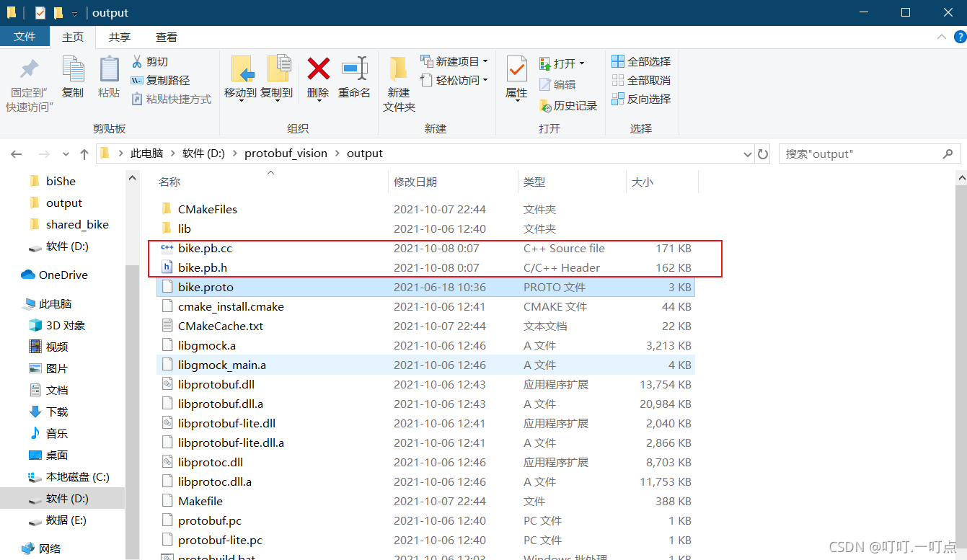Click the search magnifier icon
Image resolution: width=967 pixels, height=560 pixels.
pos(948,154)
